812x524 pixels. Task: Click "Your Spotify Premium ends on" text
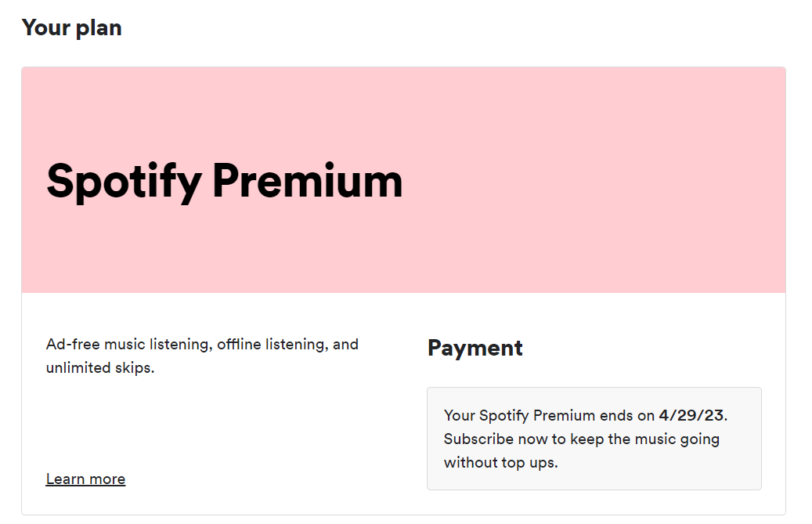549,415
